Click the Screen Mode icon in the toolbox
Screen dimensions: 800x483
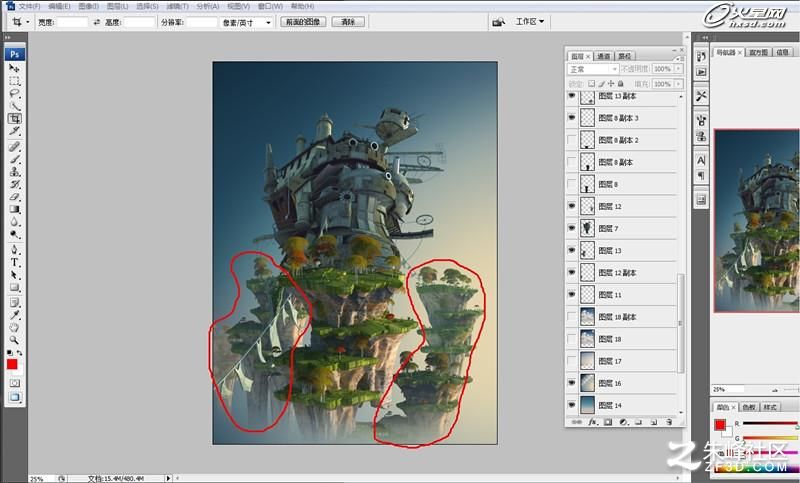point(14,397)
